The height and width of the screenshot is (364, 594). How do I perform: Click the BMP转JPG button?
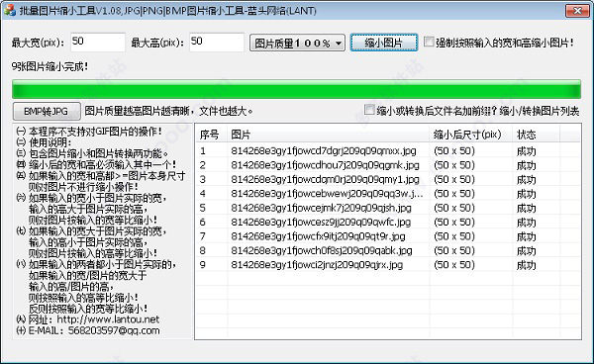coord(47,111)
